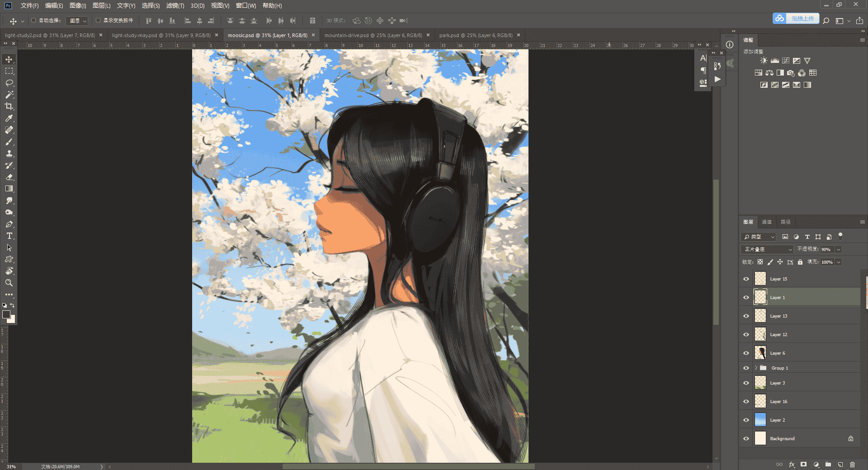Hide Group 1 visibility
Viewport: 868px width, 470px height.
746,368
